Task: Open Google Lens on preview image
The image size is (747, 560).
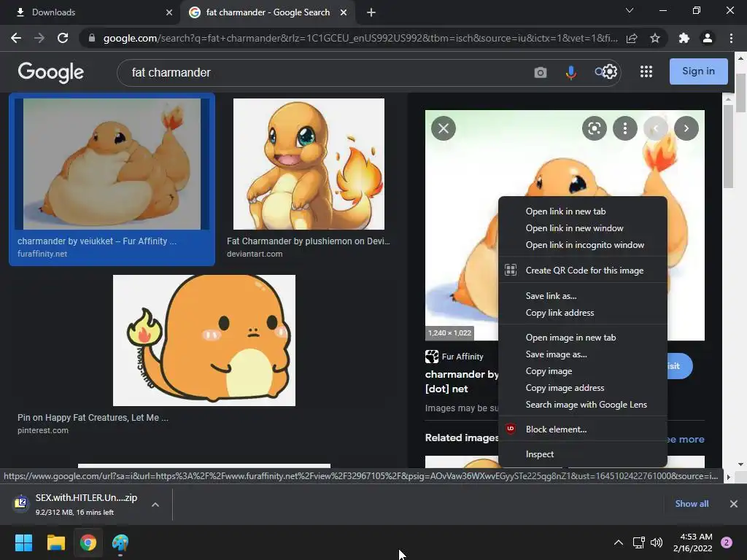Action: (595, 128)
